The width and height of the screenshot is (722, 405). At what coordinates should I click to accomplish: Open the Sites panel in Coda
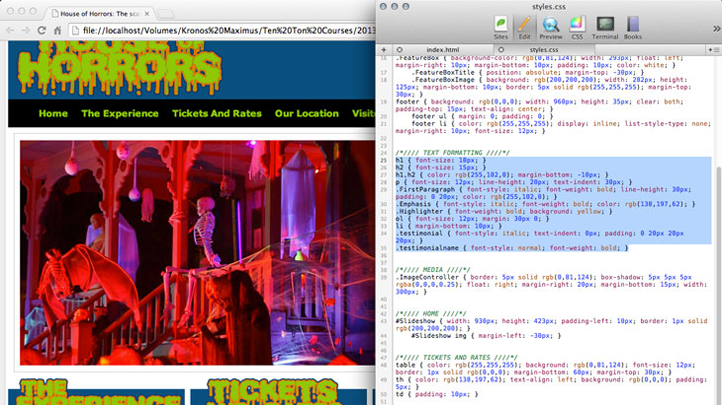pos(501,25)
